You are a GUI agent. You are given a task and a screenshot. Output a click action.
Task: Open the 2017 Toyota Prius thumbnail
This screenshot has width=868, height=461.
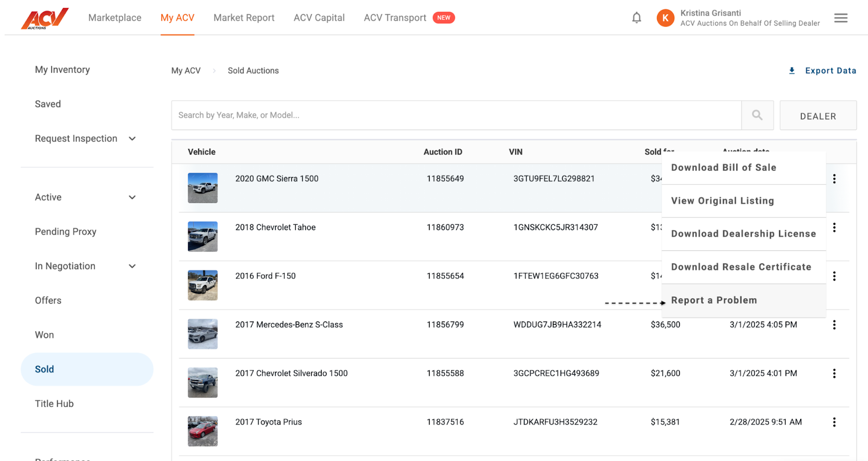(202, 431)
